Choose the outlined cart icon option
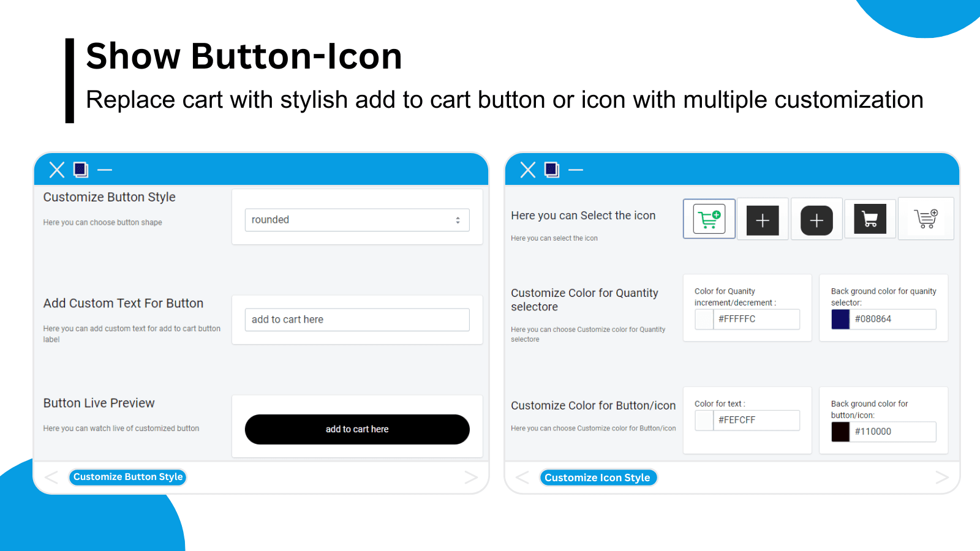The height and width of the screenshot is (551, 980). (925, 219)
